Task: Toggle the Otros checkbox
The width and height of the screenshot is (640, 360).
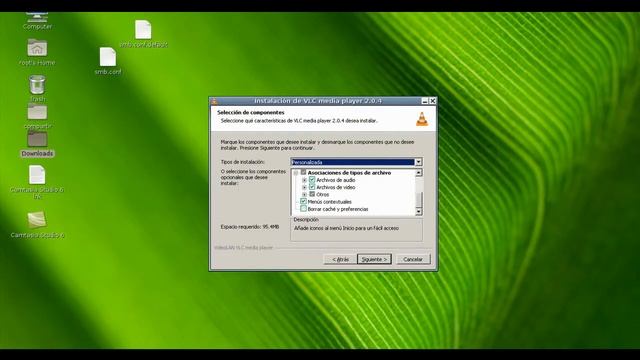Action: [x=312, y=194]
